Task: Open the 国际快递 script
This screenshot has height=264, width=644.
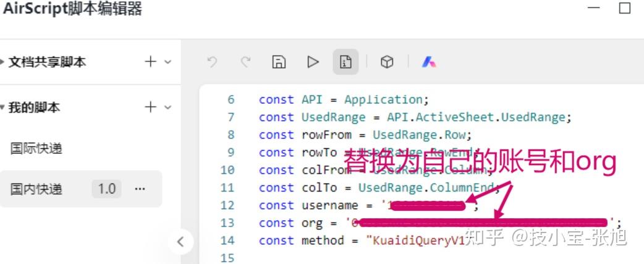Action: pyautogui.click(x=36, y=148)
